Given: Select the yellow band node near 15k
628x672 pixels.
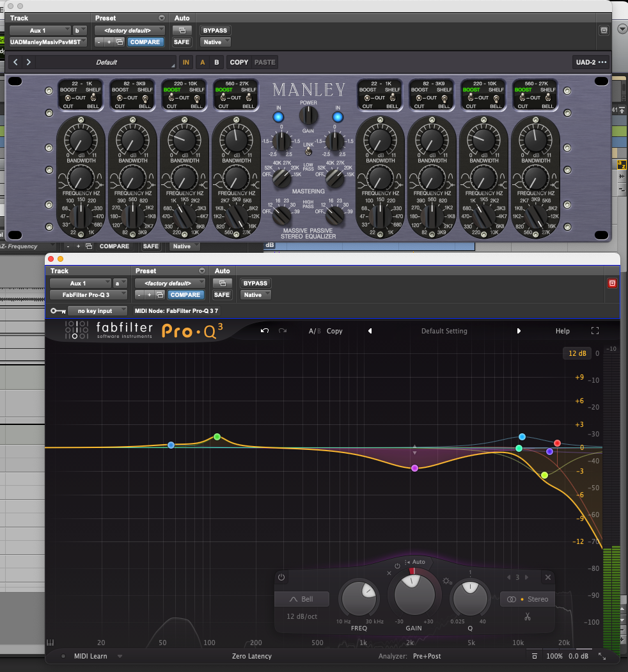Looking at the screenshot, I should 544,475.
